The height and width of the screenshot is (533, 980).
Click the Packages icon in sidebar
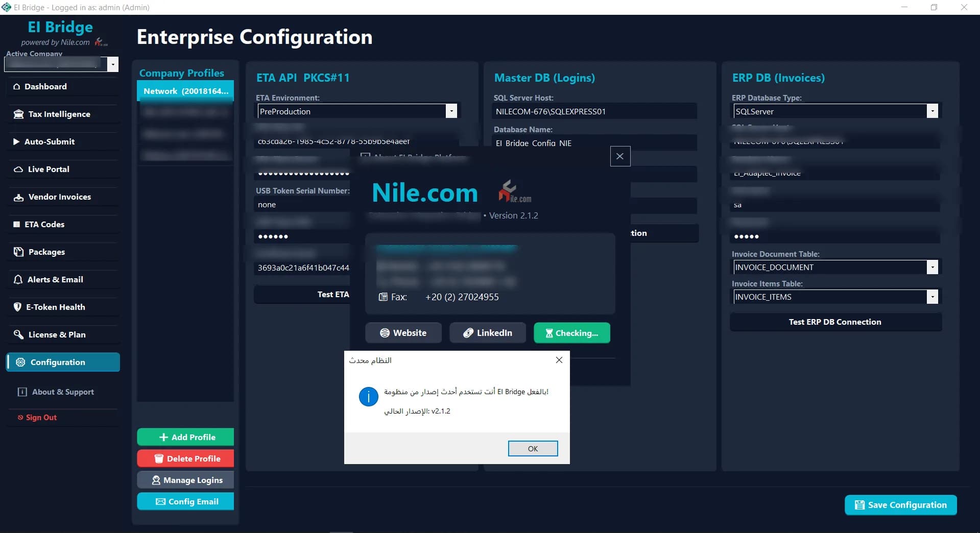18,252
